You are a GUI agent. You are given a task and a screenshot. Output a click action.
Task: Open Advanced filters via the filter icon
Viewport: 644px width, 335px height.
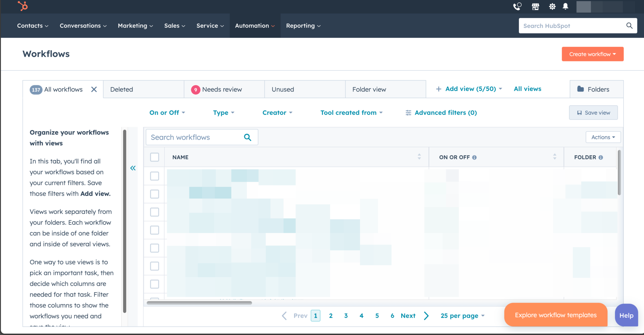[x=408, y=113]
